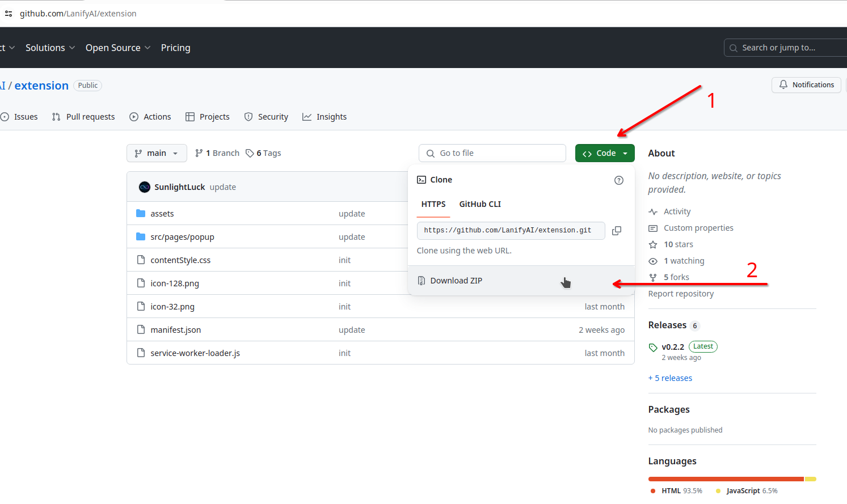Focus the Search or jump to field
The image size is (847, 504).
click(x=786, y=48)
